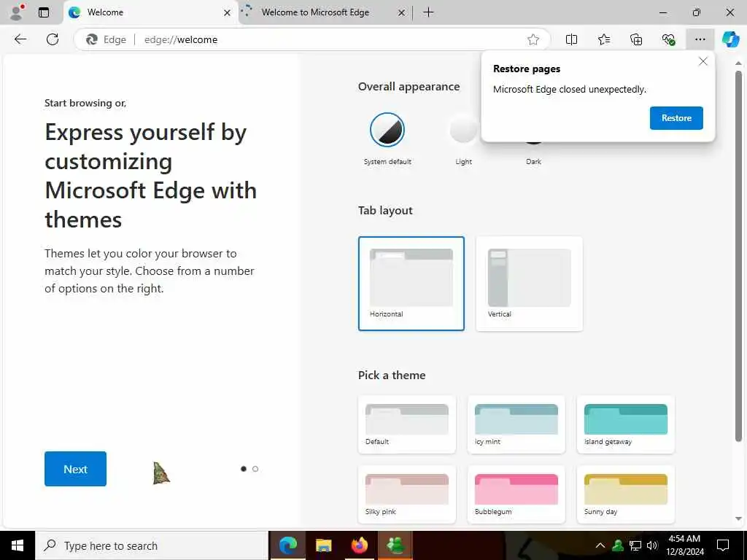The image size is (747, 560).
Task: Open Browser essentials heart icon
Action: click(x=668, y=39)
